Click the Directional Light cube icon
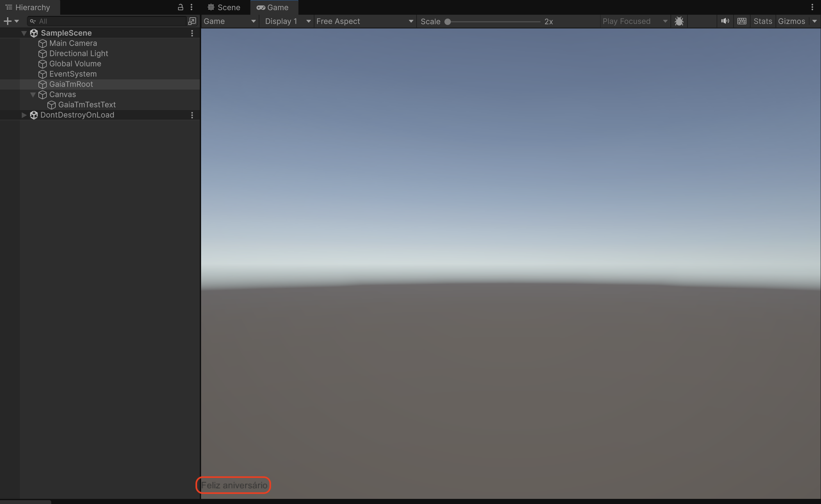Image resolution: width=821 pixels, height=504 pixels. (42, 54)
